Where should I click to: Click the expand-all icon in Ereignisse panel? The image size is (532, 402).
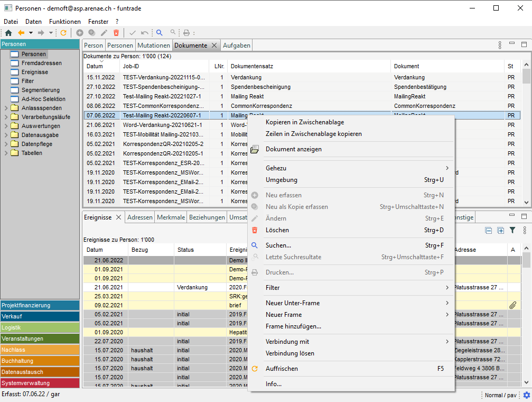(x=500, y=230)
